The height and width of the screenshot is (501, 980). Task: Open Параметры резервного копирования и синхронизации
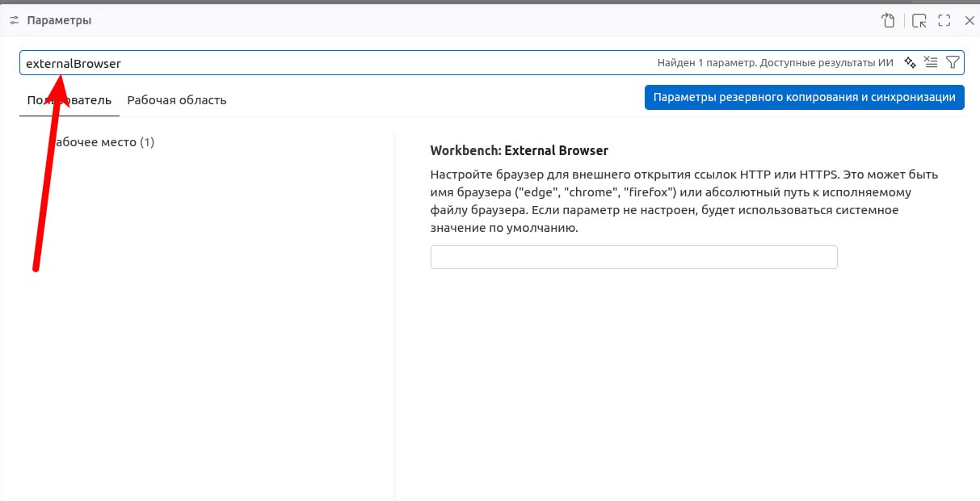[x=805, y=97]
